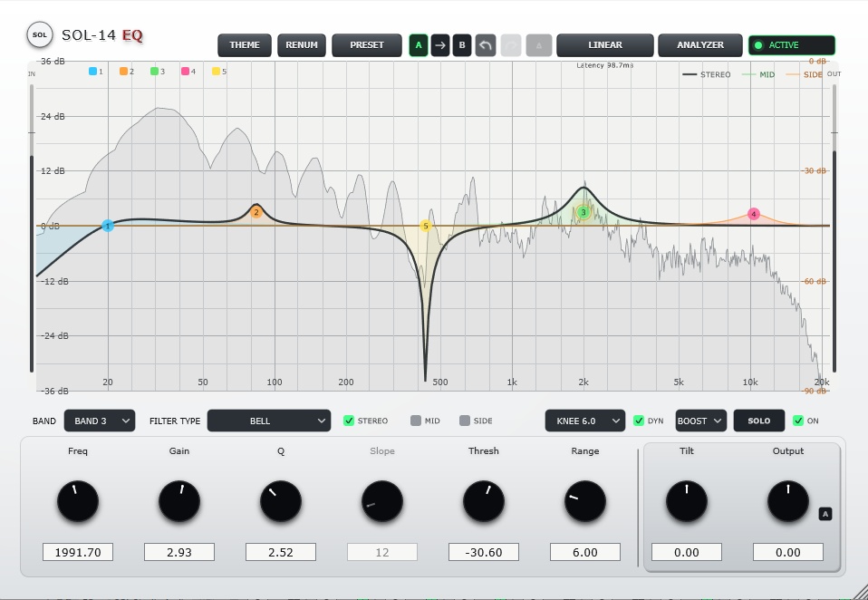Viewport: 868px width, 600px height.
Task: Open the KNEE 6.0 dropdown
Action: pyautogui.click(x=585, y=421)
